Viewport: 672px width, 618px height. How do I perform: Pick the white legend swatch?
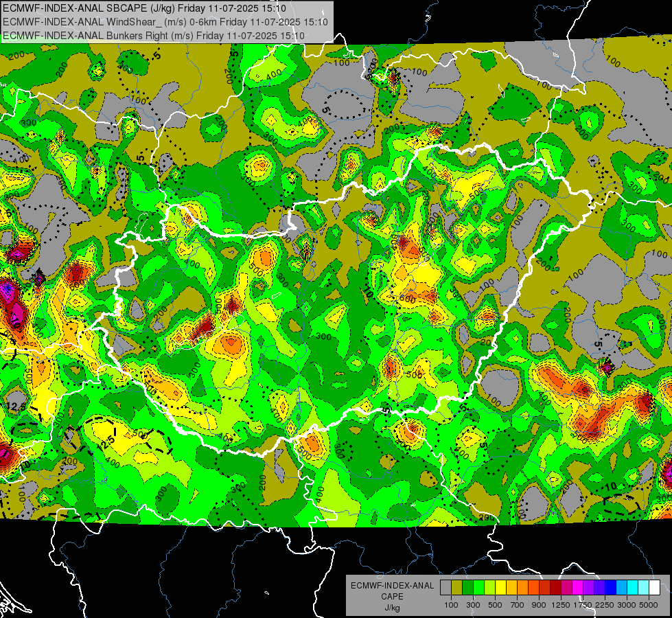click(x=654, y=587)
